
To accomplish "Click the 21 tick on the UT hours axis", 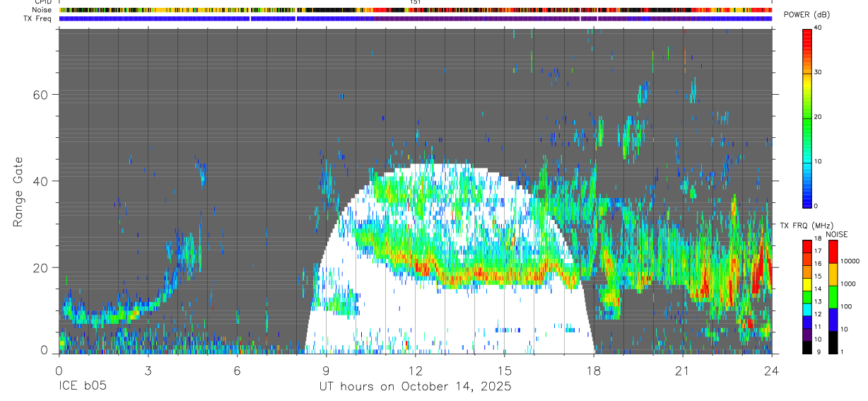I will [683, 370].
